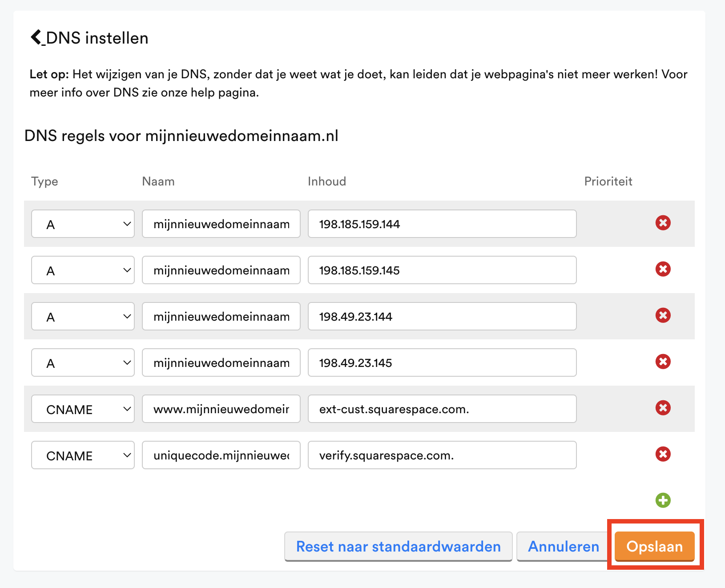Focus the uniquecode Naam input field

pos(221,455)
